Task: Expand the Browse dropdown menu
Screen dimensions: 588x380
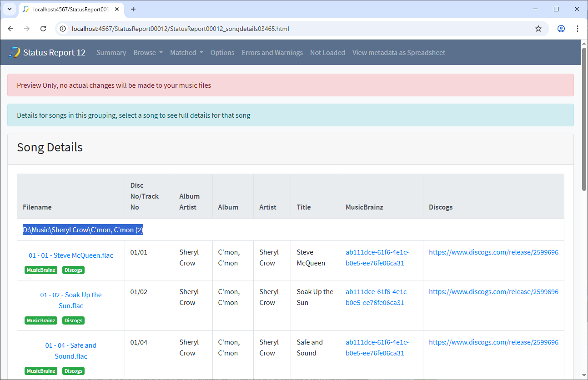Action: click(x=148, y=53)
